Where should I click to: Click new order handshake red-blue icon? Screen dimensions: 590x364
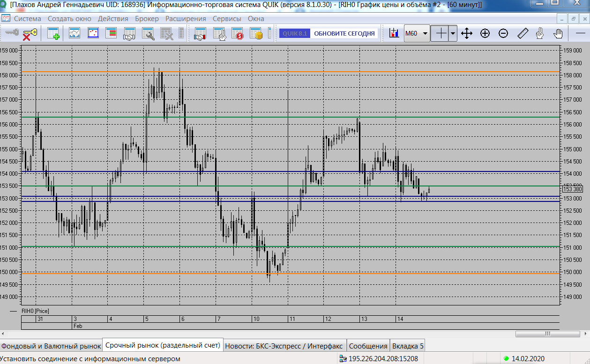point(201,34)
